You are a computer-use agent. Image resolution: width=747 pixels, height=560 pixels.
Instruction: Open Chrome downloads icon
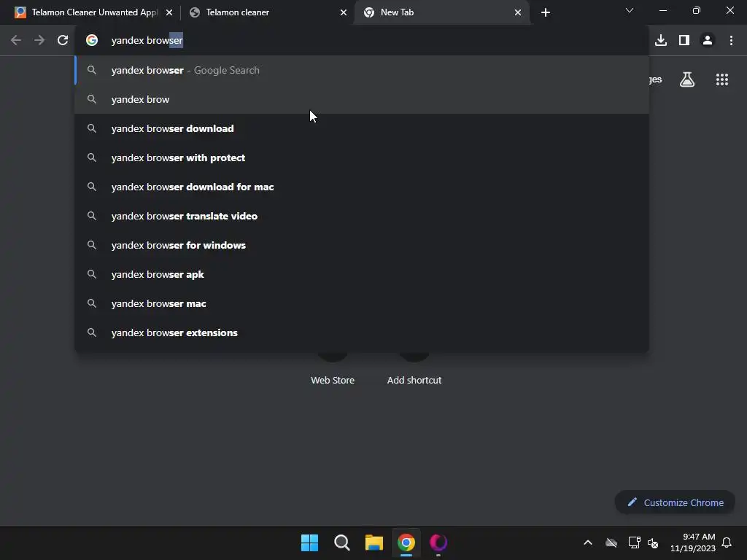(661, 41)
